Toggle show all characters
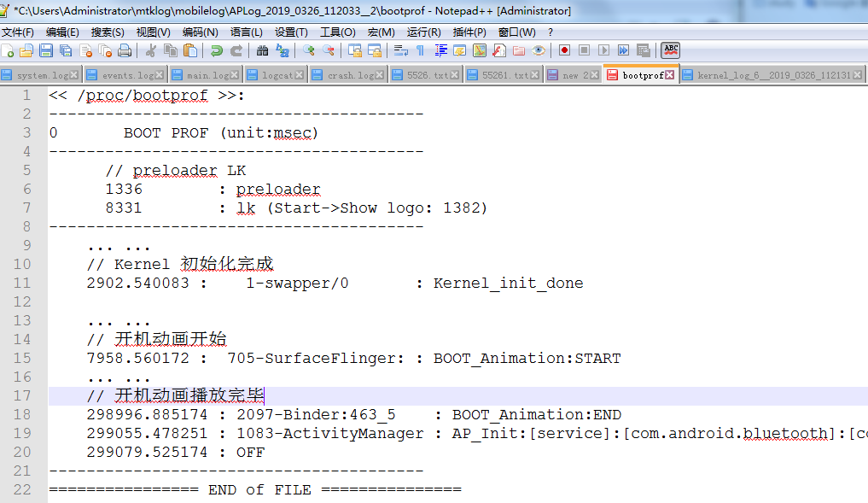 tap(420, 53)
